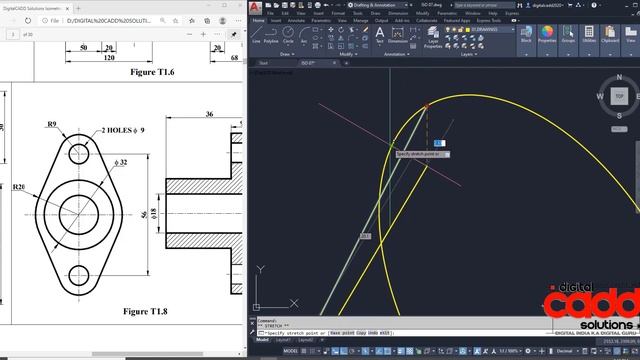Select the Polyline tool
640x360 pixels.
pyautogui.click(x=271, y=35)
